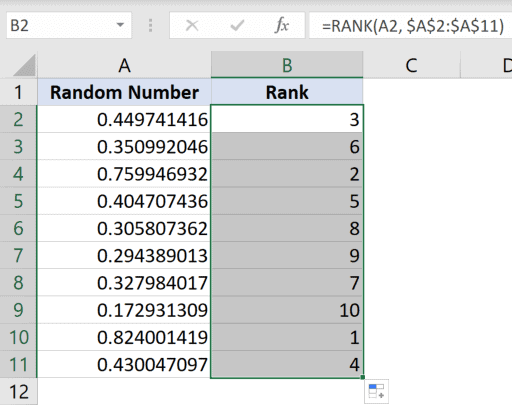Click rank cell showing 9
This screenshot has height=405, width=512.
click(x=287, y=256)
